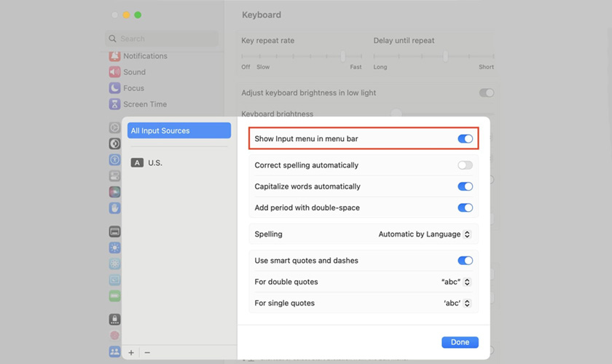Open the Sound settings icon

tap(114, 72)
